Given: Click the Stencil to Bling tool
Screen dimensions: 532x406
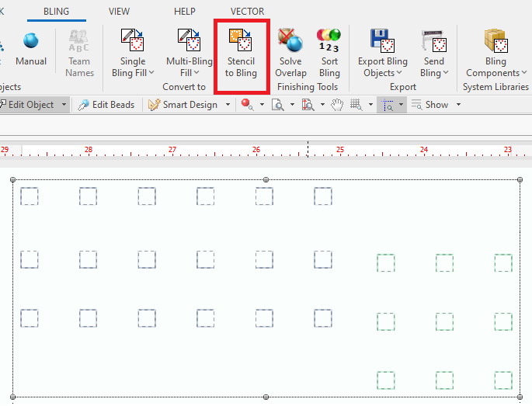Looking at the screenshot, I should coord(241,54).
